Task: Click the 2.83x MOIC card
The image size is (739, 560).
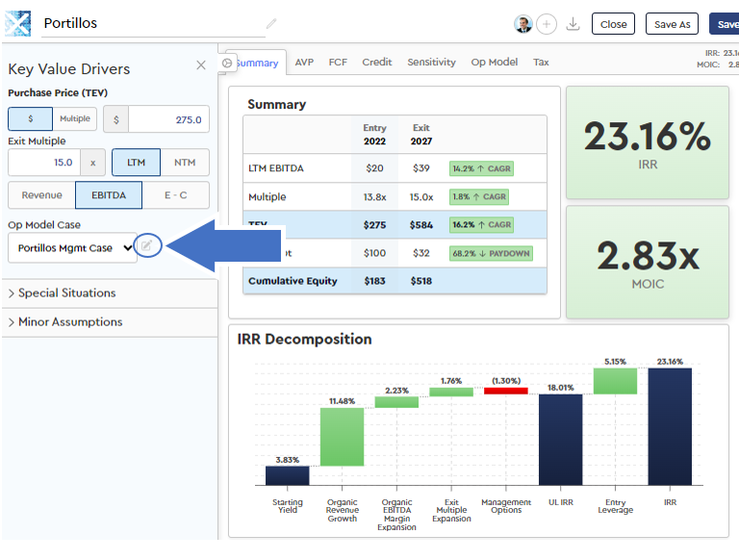Action: click(648, 262)
